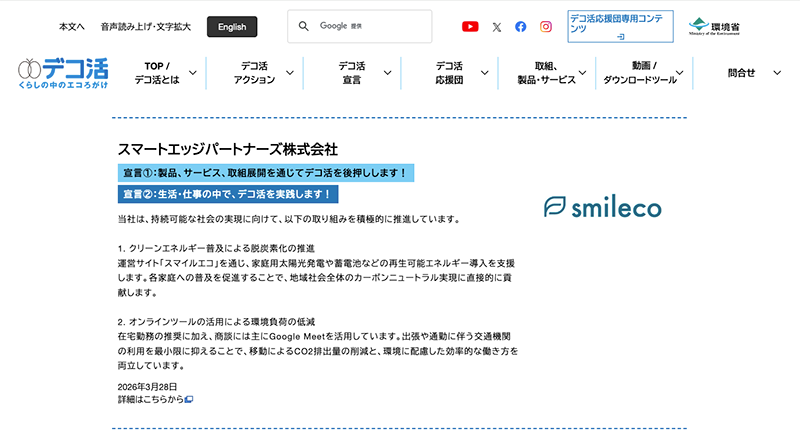Open the 取組、製品・サービス menu

(546, 73)
